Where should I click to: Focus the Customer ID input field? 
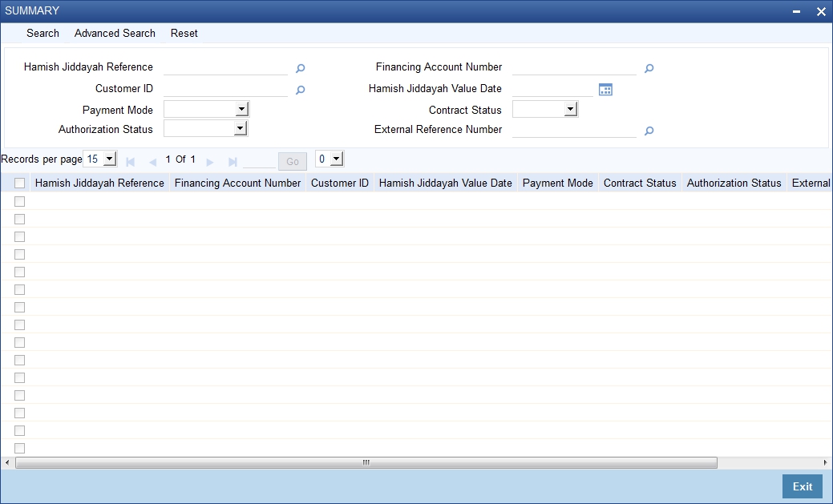226,89
